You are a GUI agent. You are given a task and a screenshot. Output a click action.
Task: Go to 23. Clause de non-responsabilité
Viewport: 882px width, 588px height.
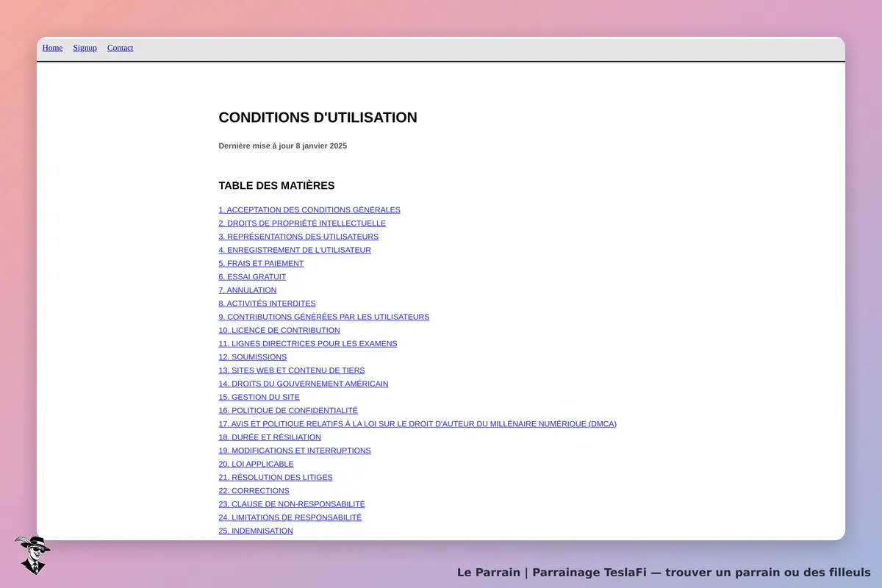[x=292, y=504]
